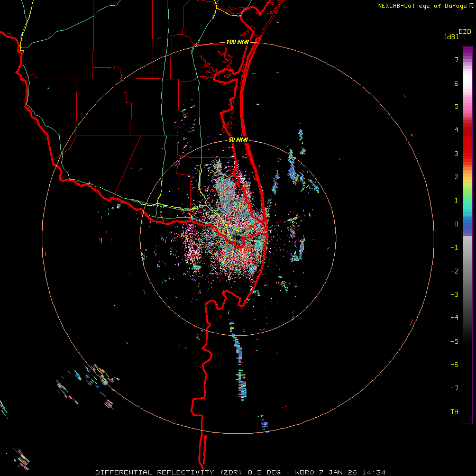Click the '4' value on the color scale
This screenshot has width=476, height=476.
click(x=456, y=130)
